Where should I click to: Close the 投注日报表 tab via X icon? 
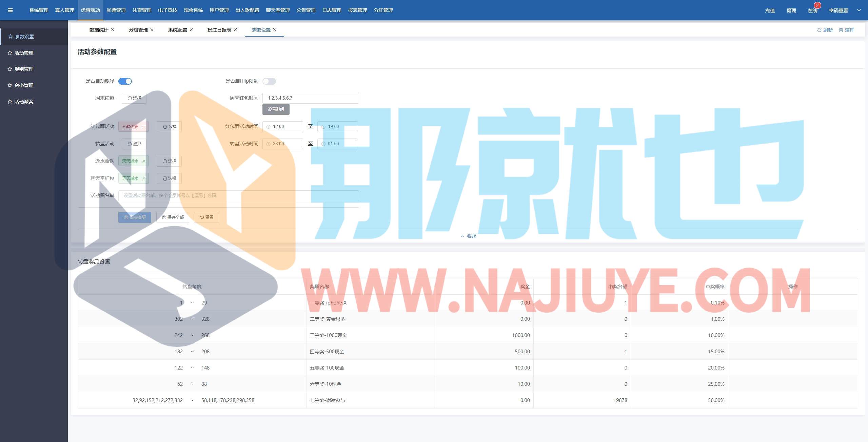235,30
